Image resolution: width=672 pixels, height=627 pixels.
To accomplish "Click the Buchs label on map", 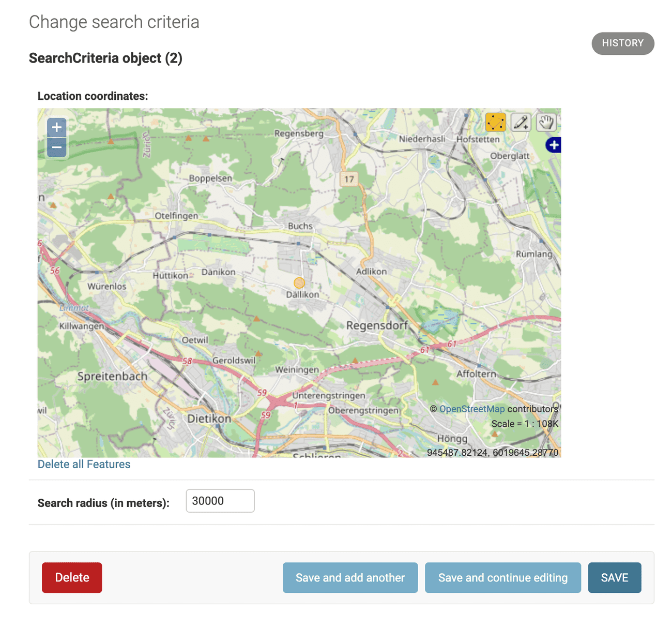I will (300, 226).
